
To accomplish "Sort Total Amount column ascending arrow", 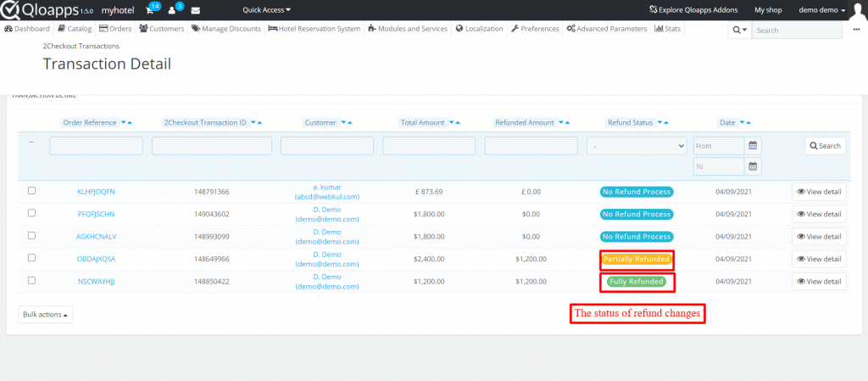I will [x=458, y=122].
